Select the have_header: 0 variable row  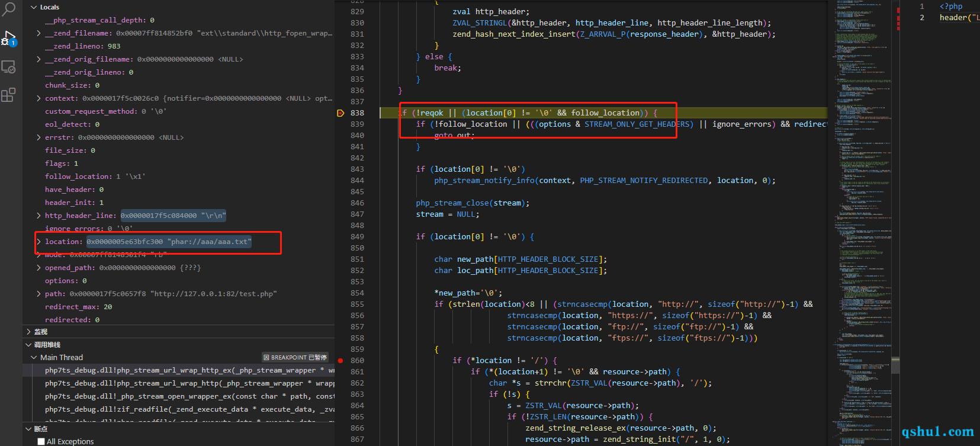(178, 190)
